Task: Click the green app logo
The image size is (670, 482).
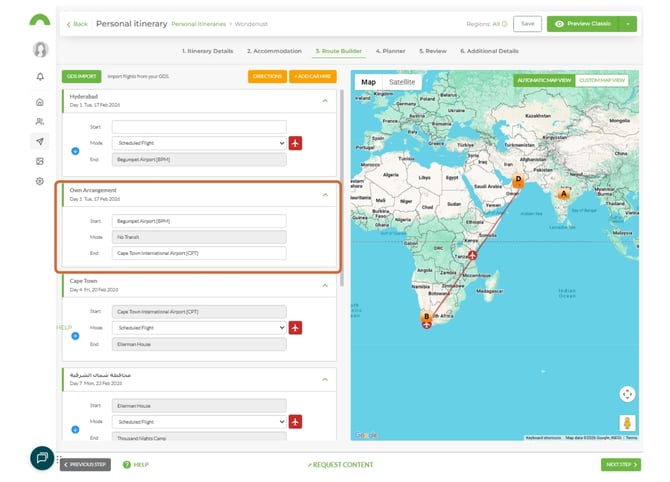Action: click(40, 21)
